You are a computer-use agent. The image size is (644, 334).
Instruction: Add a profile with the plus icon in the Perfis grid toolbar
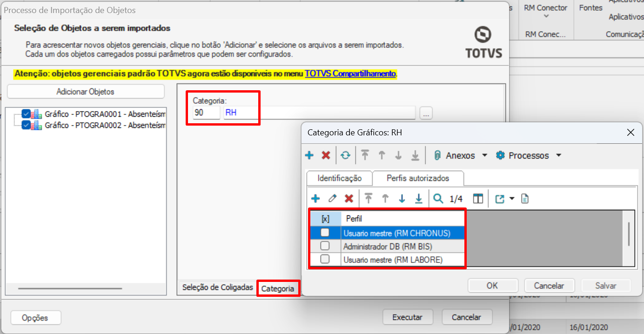315,199
